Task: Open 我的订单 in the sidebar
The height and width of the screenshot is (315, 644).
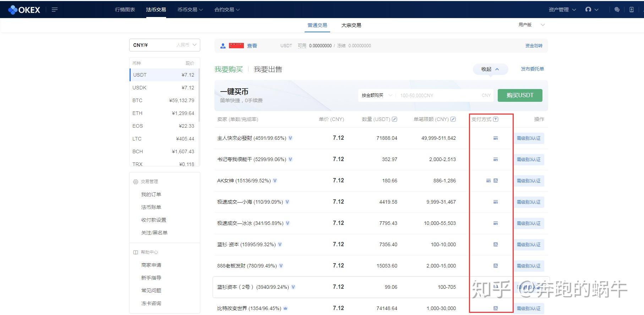Action: pos(151,194)
